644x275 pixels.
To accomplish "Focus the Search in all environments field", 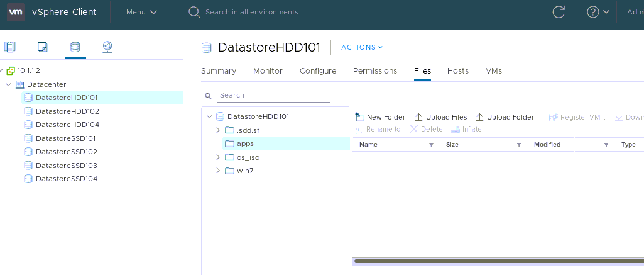I will tap(252, 13).
